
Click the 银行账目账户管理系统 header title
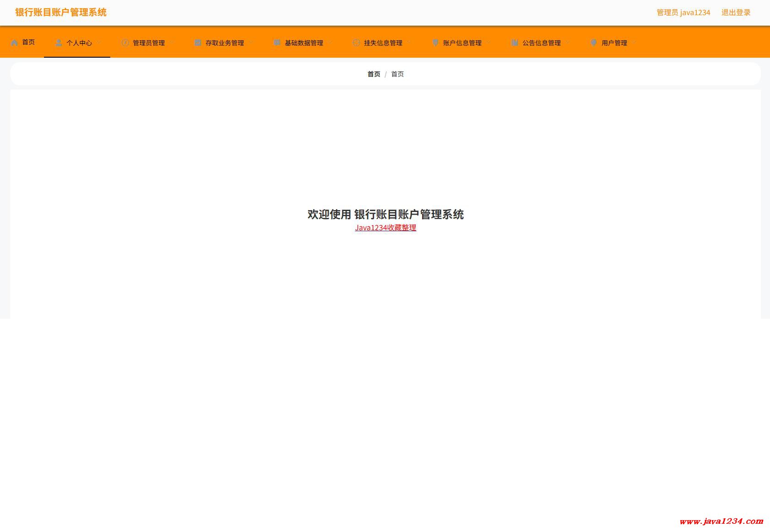click(61, 12)
